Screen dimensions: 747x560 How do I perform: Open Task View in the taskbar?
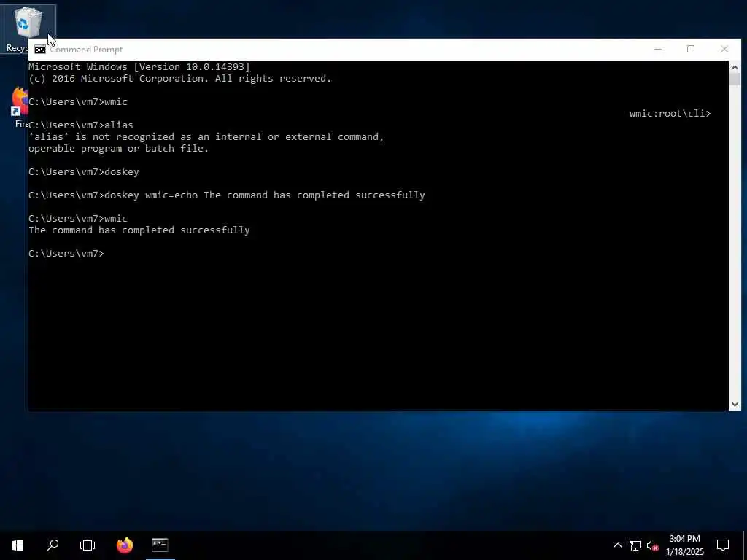88,545
